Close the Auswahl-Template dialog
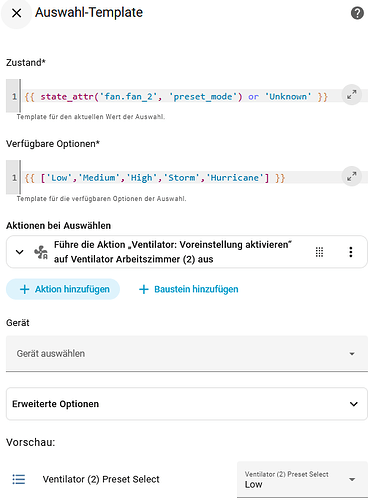 tap(16, 13)
